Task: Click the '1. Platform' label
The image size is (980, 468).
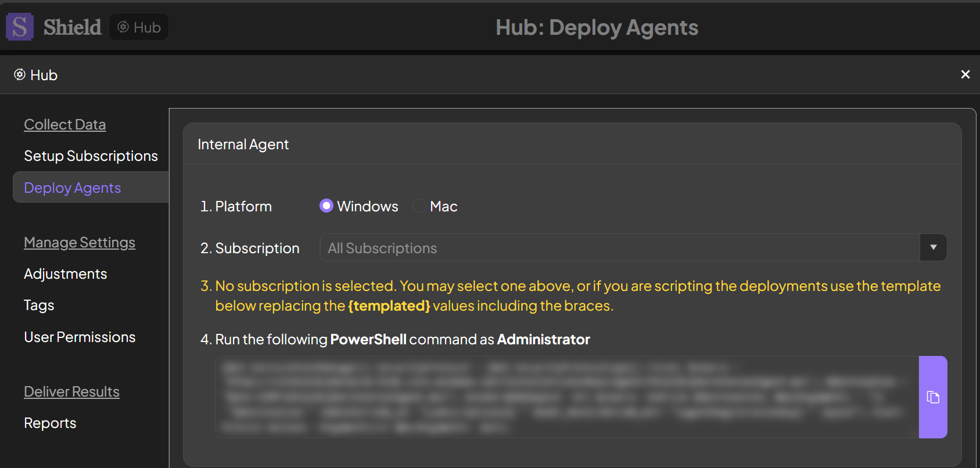Action: 236,207
